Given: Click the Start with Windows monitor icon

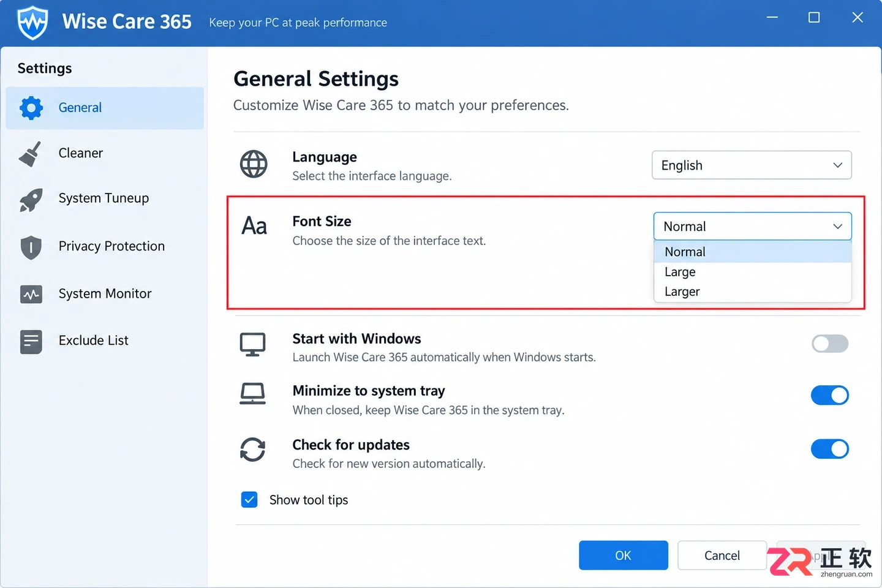Looking at the screenshot, I should 252,344.
